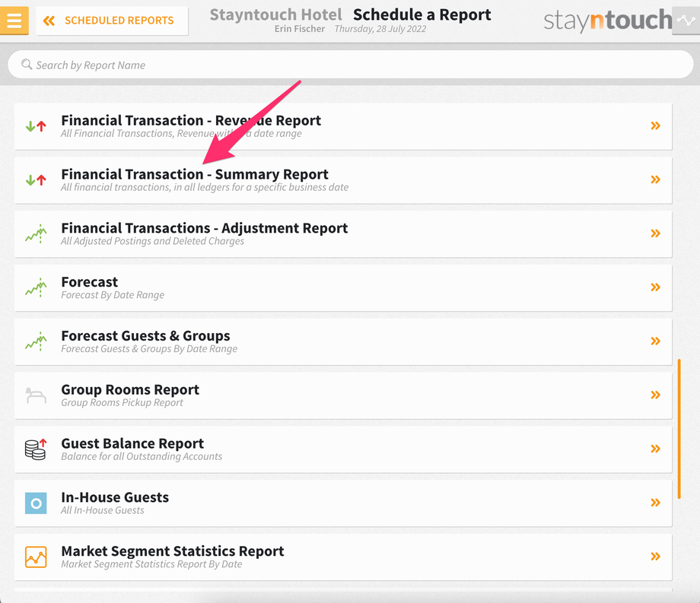700x603 pixels.
Task: Expand Guest Balance Report chevron
Action: (x=655, y=449)
